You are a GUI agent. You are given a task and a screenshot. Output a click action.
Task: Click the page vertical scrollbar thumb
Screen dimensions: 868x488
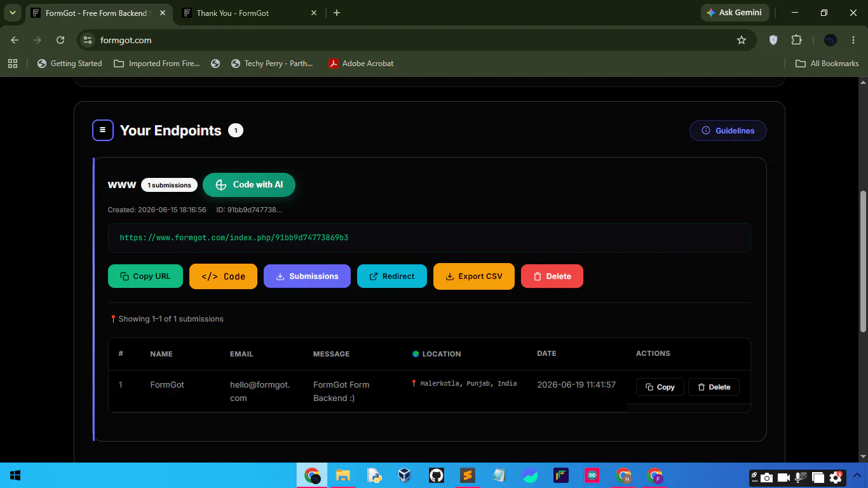pos(863,261)
